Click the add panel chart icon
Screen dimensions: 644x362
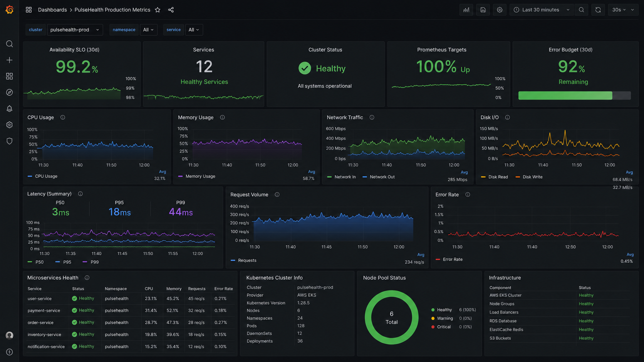[x=466, y=10]
